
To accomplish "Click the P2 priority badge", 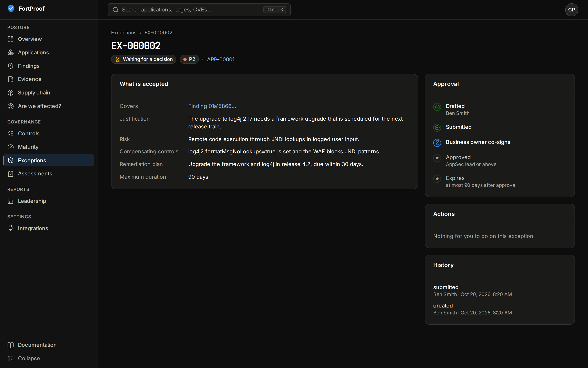I will [x=189, y=59].
